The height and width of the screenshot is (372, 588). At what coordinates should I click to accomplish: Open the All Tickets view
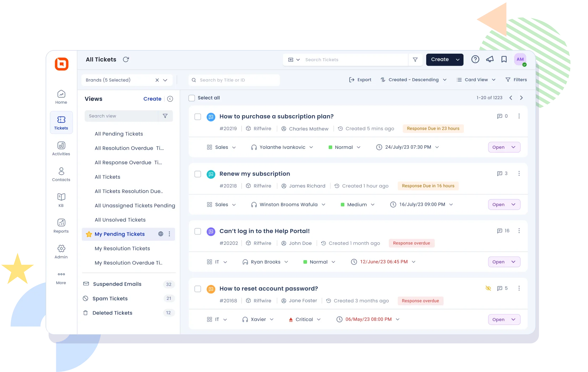click(x=107, y=177)
